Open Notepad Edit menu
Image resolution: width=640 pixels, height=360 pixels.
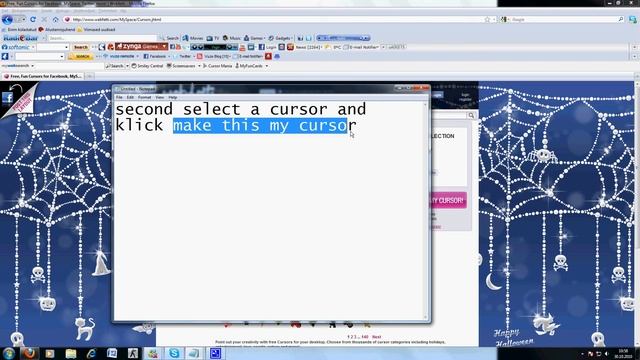pos(130,97)
